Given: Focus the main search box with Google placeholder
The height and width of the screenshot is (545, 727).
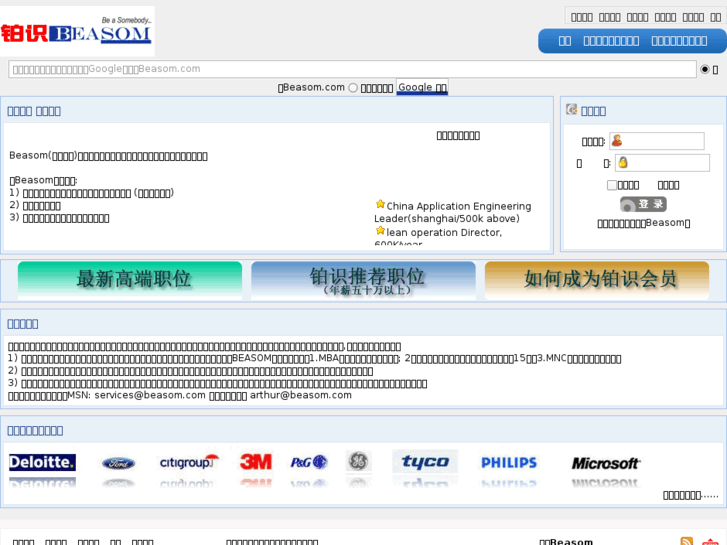Looking at the screenshot, I should [x=352, y=69].
